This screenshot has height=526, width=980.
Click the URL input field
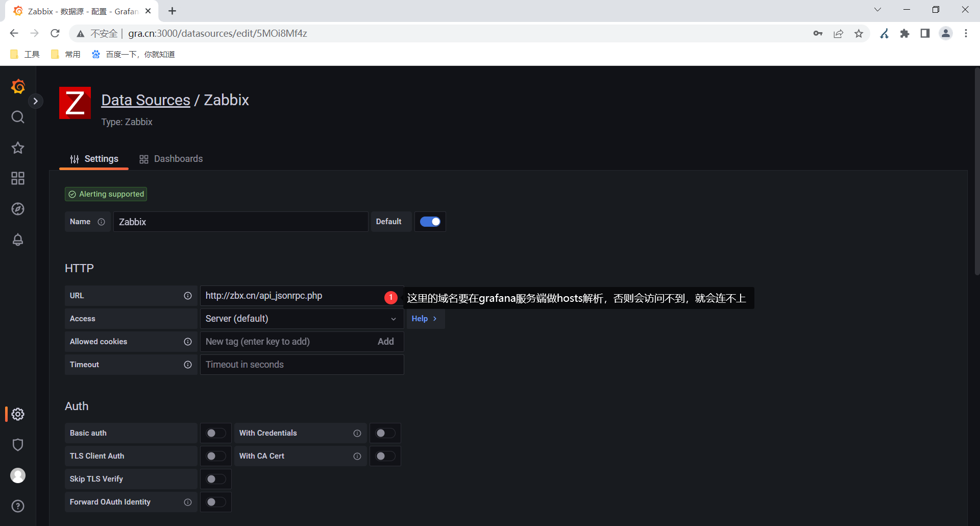click(302, 296)
